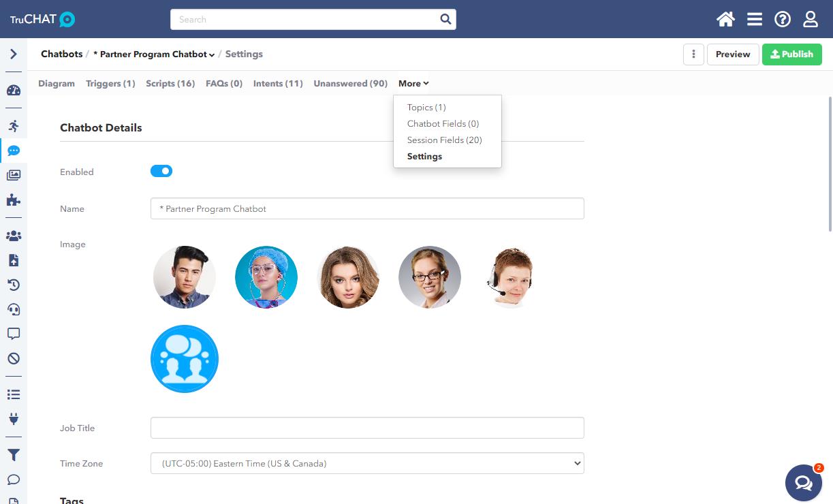Click the Name input field
The image size is (833, 504).
[x=367, y=208]
